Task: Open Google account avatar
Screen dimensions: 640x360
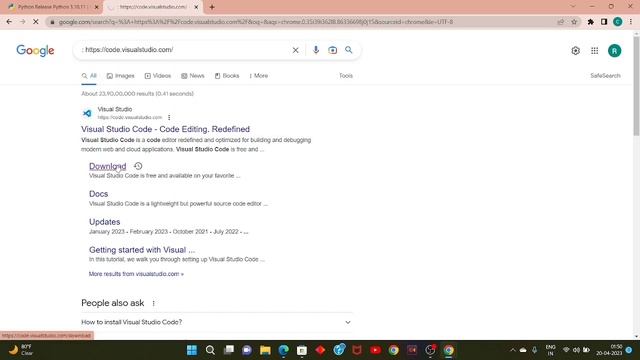Action: click(614, 51)
